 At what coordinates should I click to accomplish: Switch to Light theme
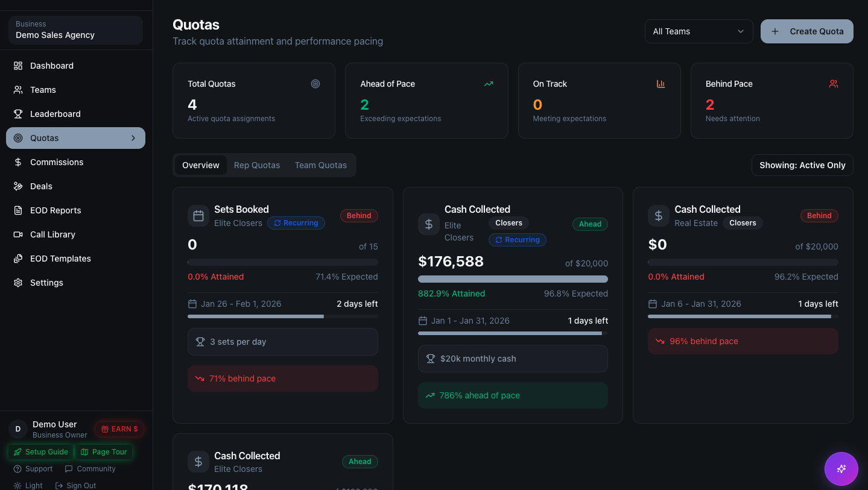click(x=28, y=485)
